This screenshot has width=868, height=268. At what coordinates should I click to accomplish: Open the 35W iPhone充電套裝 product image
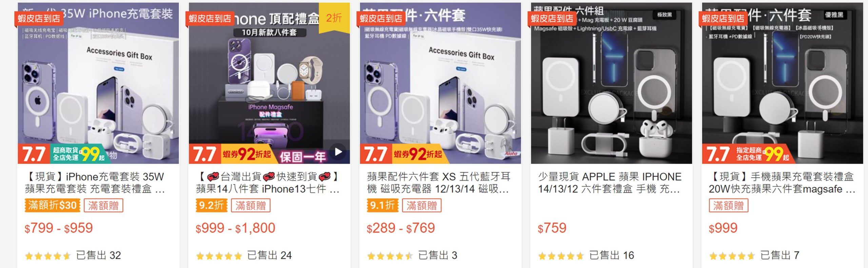[x=98, y=83]
